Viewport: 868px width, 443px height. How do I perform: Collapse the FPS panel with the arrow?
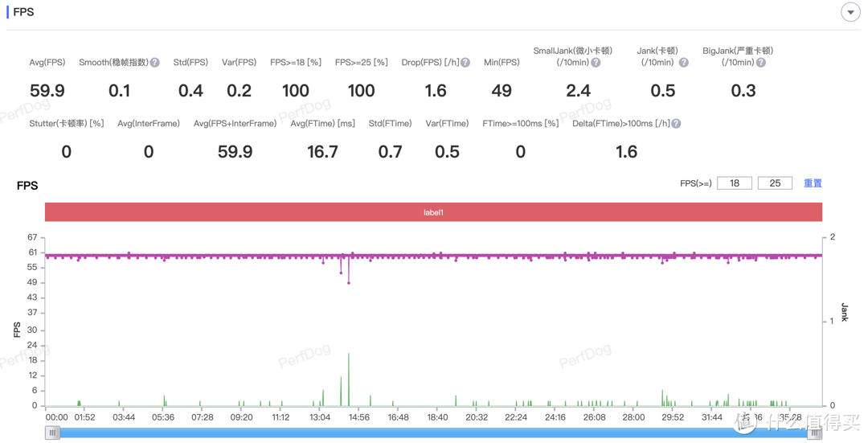(850, 11)
